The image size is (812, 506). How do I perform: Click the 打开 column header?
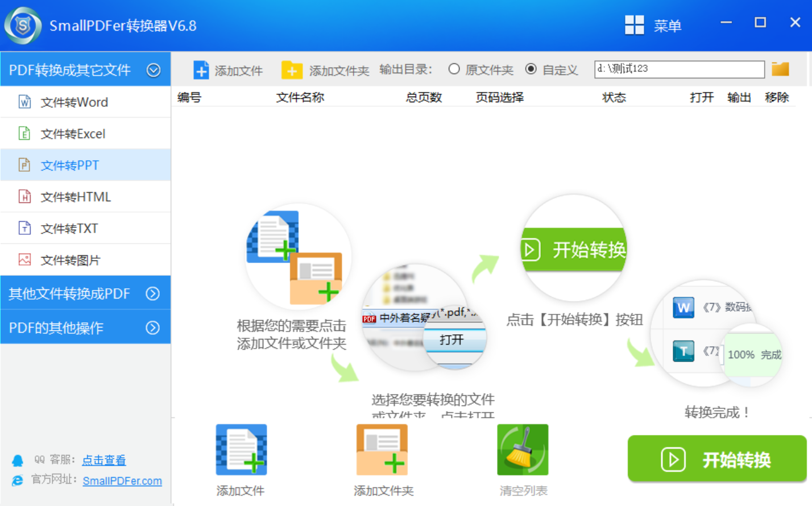702,97
